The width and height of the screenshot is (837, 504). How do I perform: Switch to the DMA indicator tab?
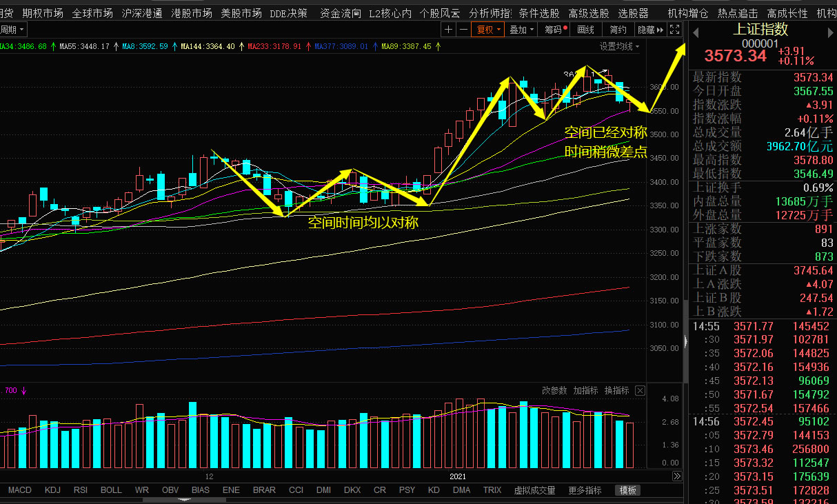[462, 490]
